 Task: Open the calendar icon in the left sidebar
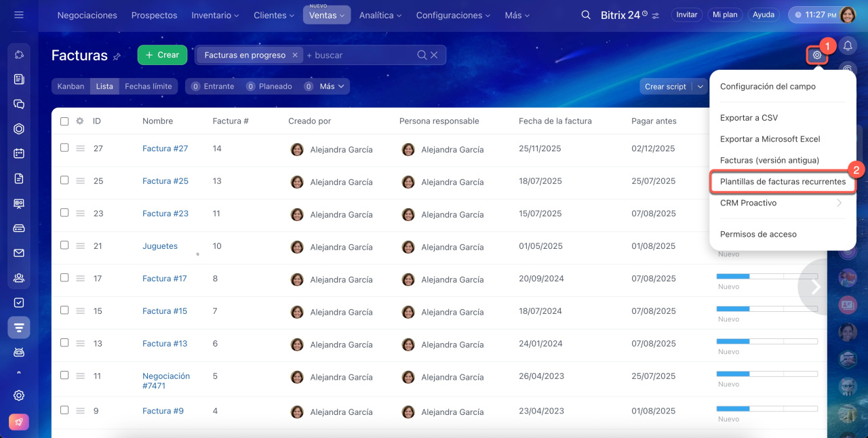19,153
